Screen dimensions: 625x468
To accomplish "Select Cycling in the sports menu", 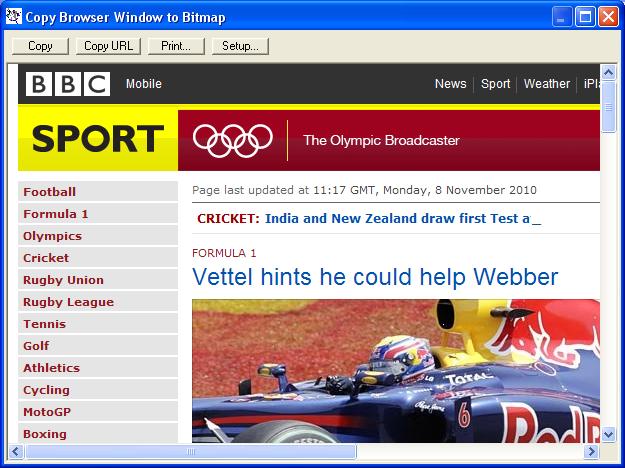I will tap(98, 389).
